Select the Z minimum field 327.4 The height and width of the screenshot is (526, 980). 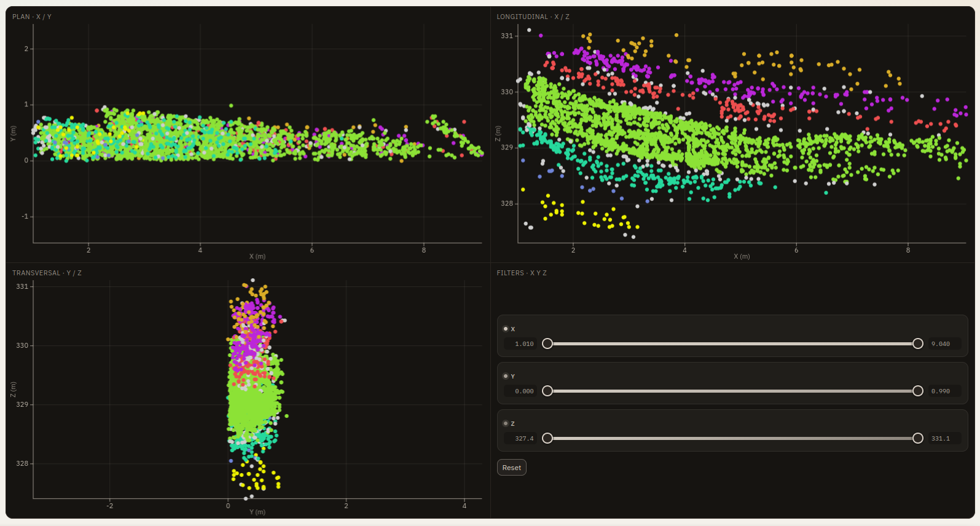[x=521, y=439]
